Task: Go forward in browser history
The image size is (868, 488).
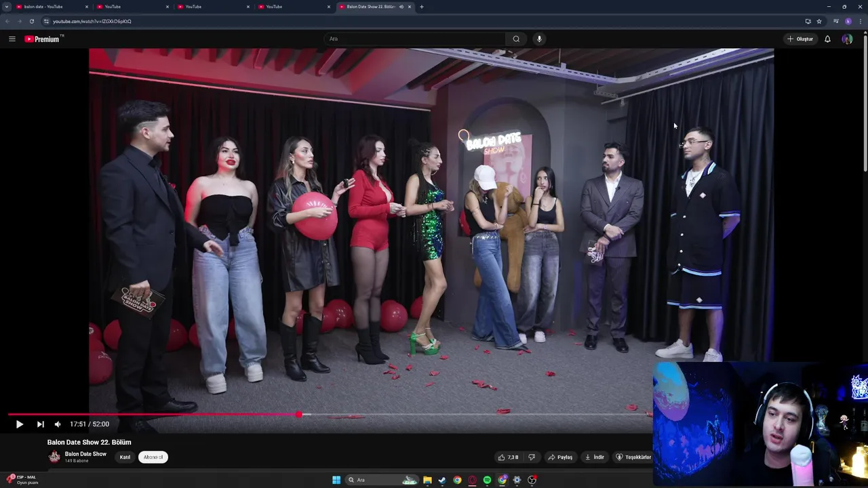Action: (20, 21)
